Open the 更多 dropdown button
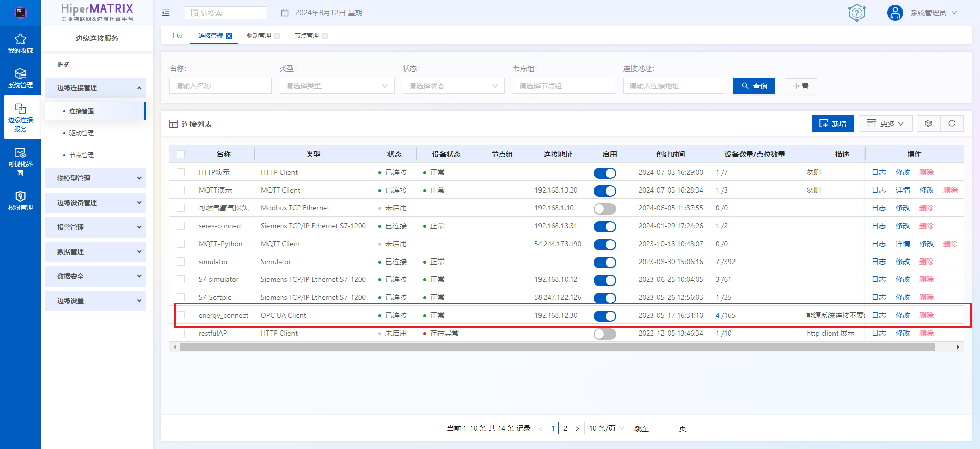The width and height of the screenshot is (980, 449). [886, 124]
